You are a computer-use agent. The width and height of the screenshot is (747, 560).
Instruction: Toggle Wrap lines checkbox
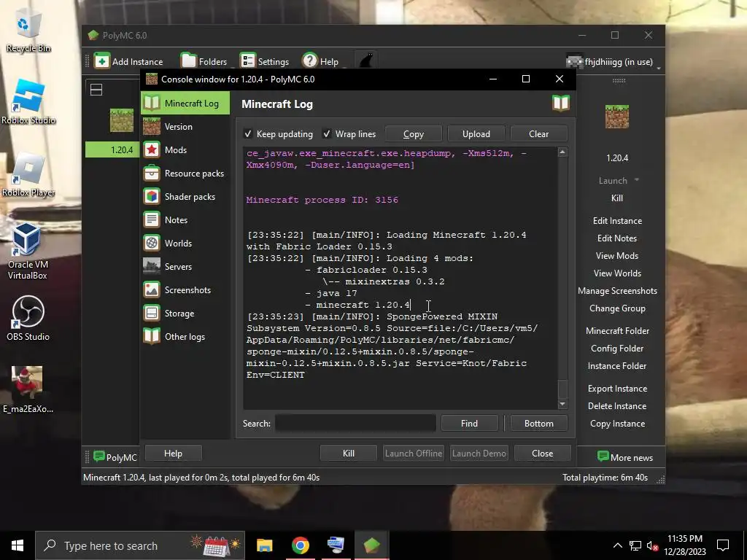click(327, 134)
